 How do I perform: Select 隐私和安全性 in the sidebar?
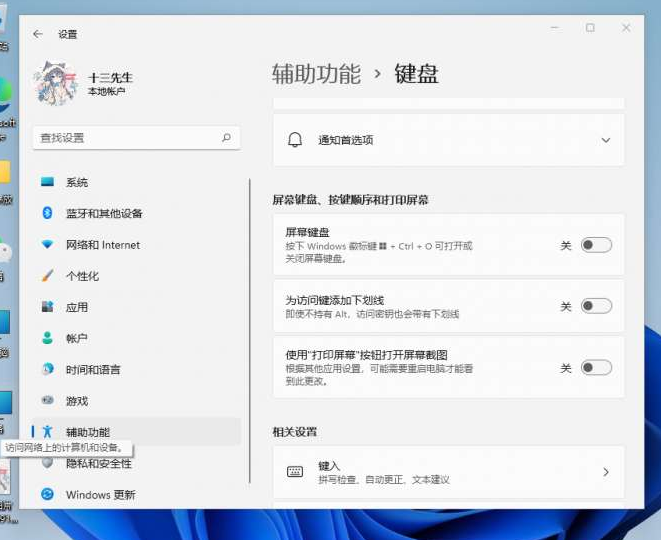coord(98,464)
